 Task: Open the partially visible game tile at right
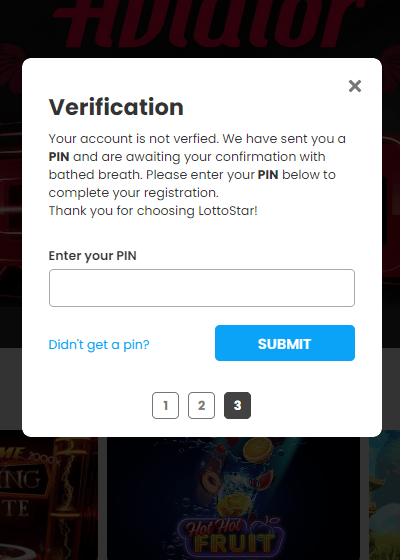coord(384,498)
